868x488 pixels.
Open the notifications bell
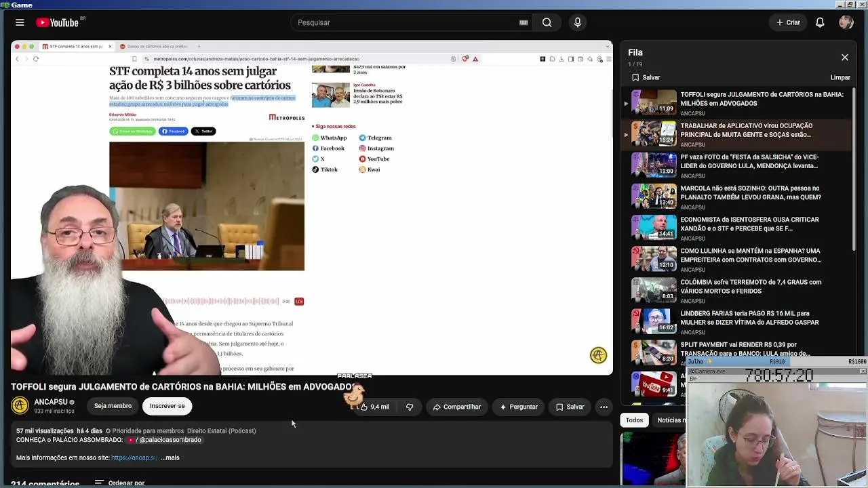tap(820, 22)
